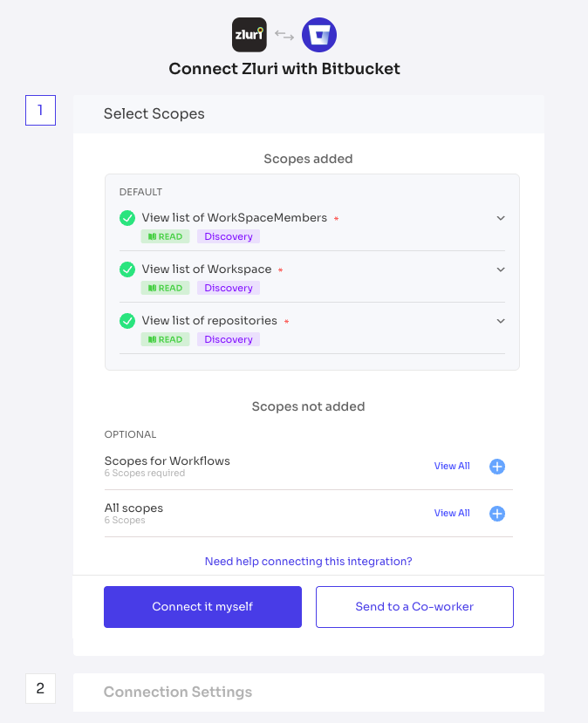
Task: Expand View list of Workspace chevron
Action: click(x=501, y=269)
